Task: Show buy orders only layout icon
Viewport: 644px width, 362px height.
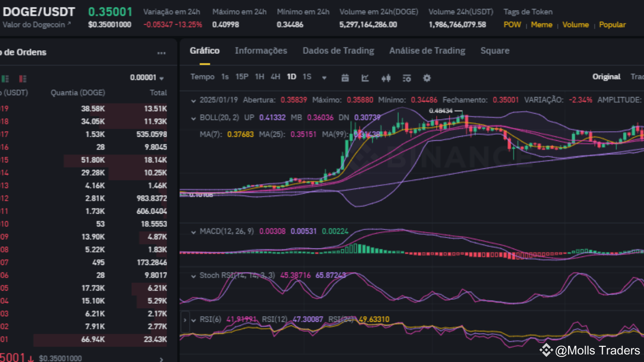Action: (x=6, y=78)
